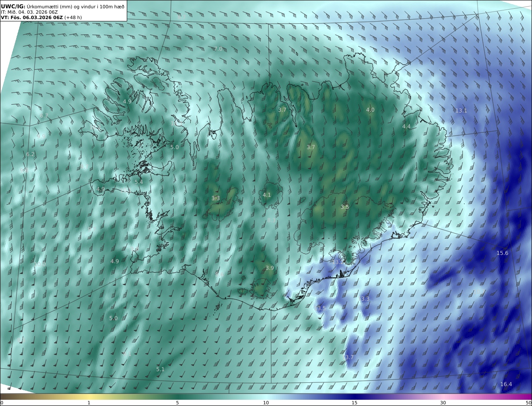Select the 4.4 precipitation value
The height and width of the screenshot is (406, 532).
tap(406, 127)
